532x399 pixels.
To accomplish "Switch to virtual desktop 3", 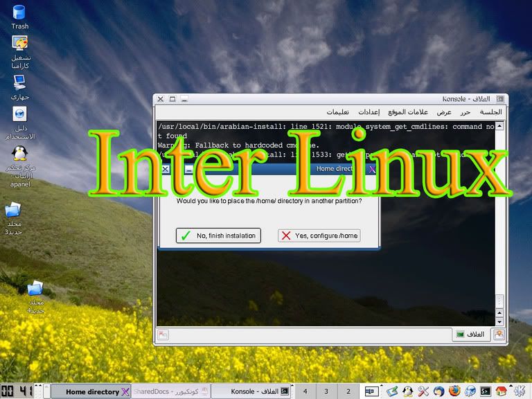I will [x=326, y=391].
